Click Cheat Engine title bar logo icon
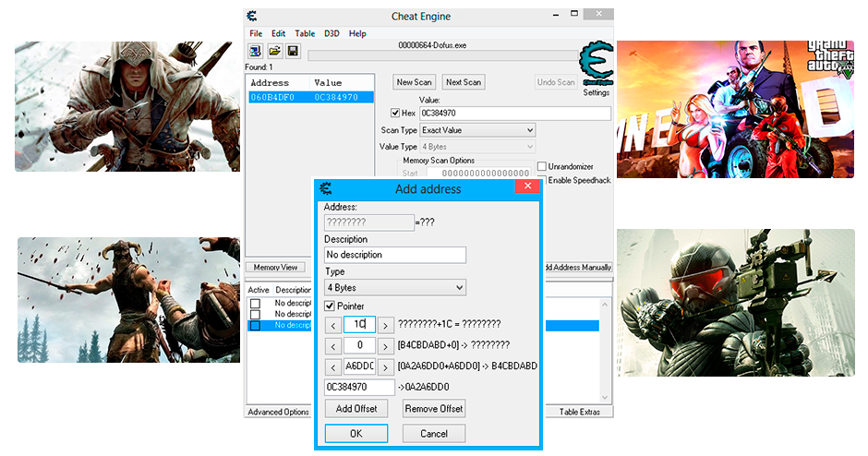This screenshot has width=868, height=456. point(252,16)
